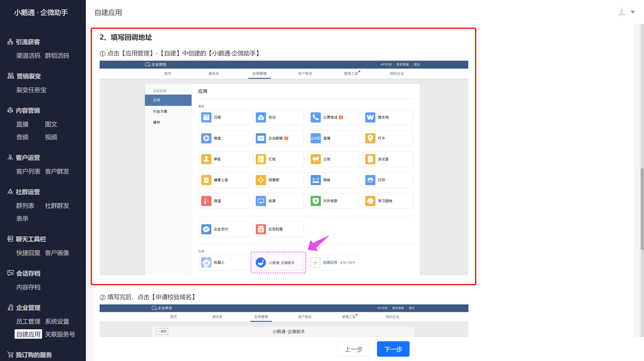Select the highlighted 自建应用 sidebar item
This screenshot has height=361, width=644.
pos(28,334)
